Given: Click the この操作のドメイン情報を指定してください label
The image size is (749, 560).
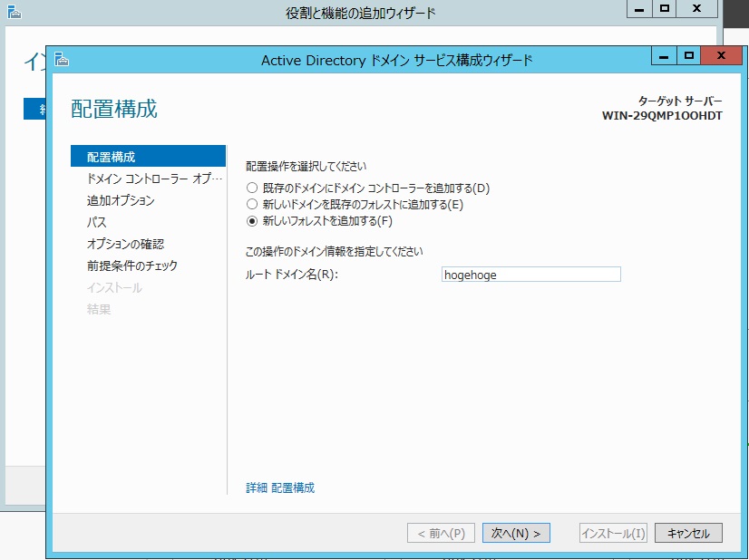Looking at the screenshot, I should [x=335, y=251].
